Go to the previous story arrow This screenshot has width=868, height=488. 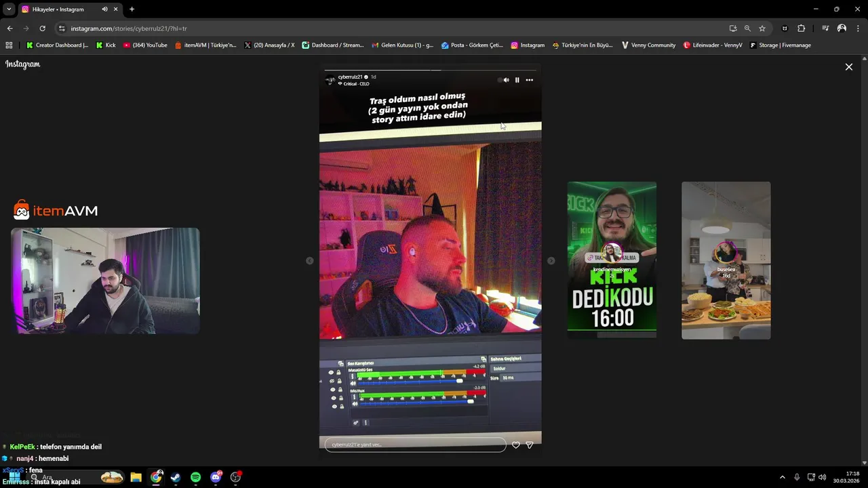pyautogui.click(x=310, y=261)
